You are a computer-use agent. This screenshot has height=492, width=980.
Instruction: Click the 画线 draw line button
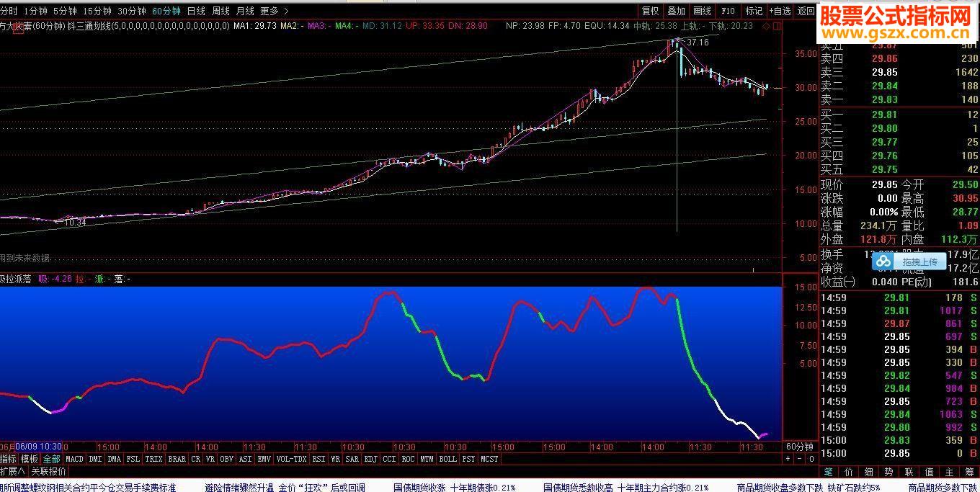(x=702, y=11)
